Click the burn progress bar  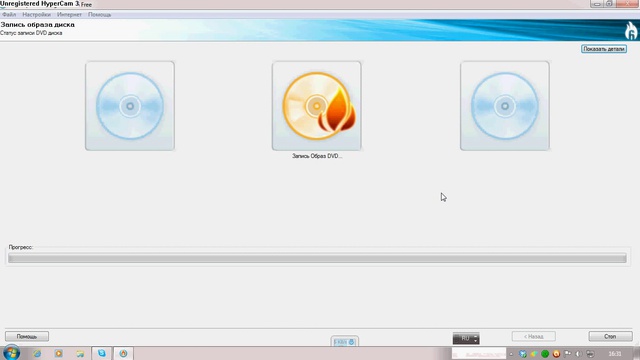pos(317,258)
